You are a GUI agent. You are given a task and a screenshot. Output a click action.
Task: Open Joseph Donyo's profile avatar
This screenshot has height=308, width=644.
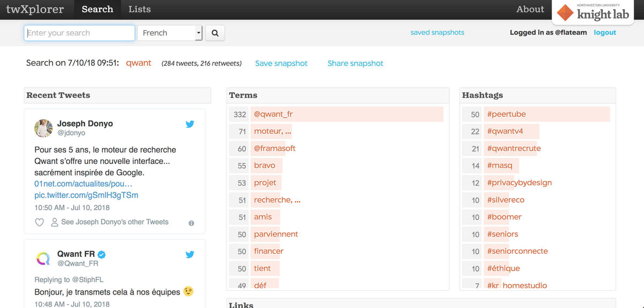click(x=43, y=128)
